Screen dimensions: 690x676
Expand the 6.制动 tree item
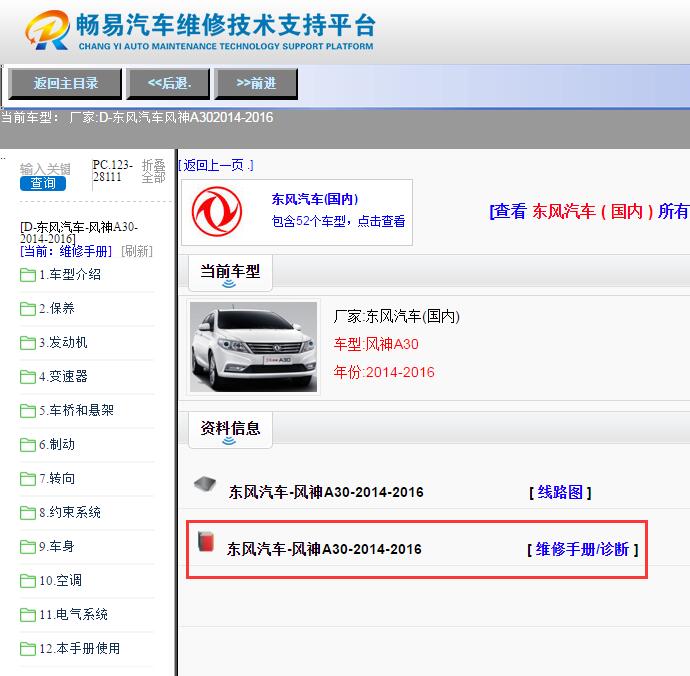pos(57,444)
